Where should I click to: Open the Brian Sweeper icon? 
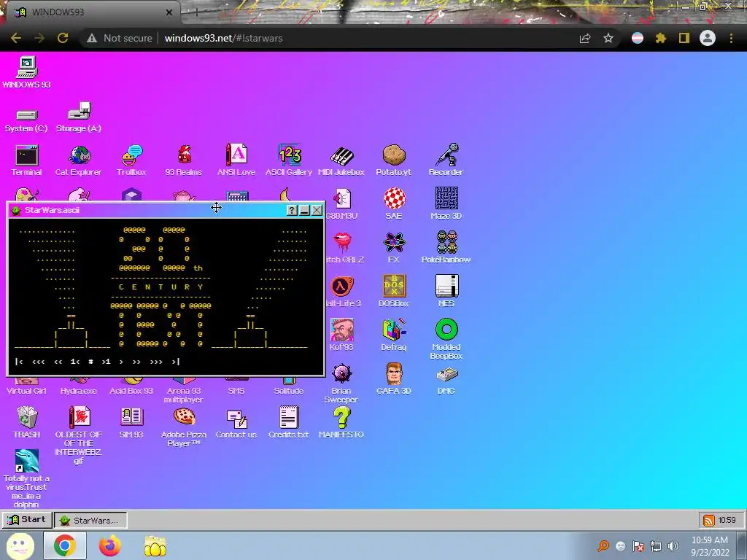point(341,374)
